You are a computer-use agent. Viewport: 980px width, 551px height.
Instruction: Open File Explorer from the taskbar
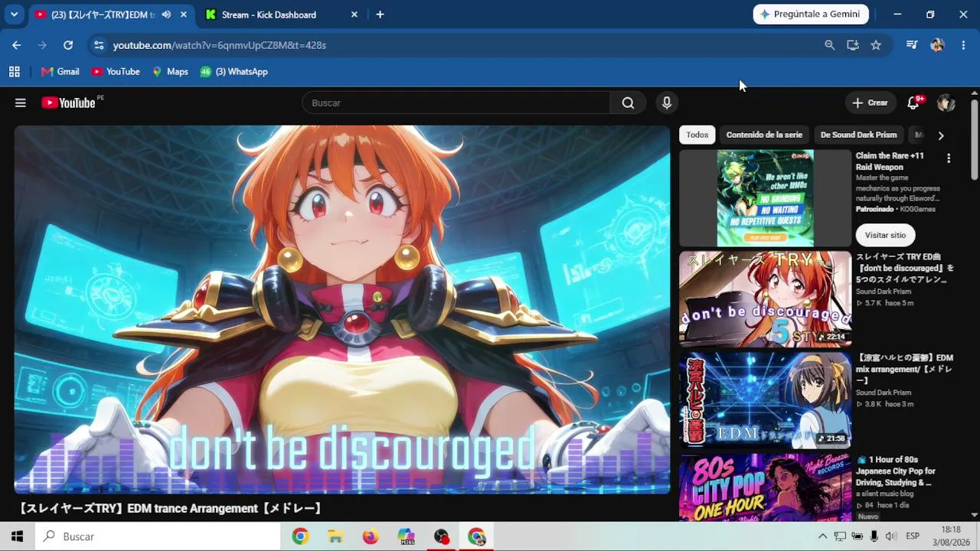click(x=335, y=536)
